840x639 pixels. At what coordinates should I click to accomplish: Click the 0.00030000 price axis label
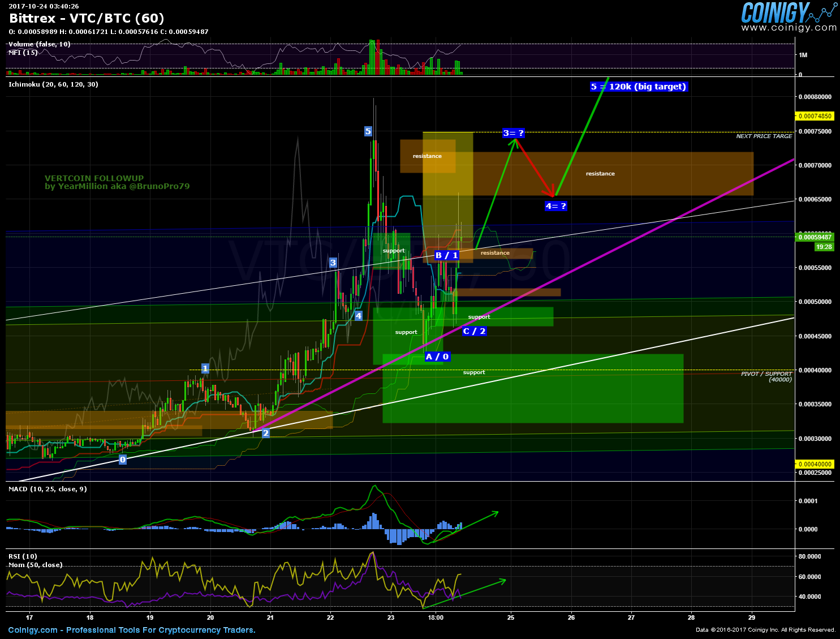click(815, 439)
